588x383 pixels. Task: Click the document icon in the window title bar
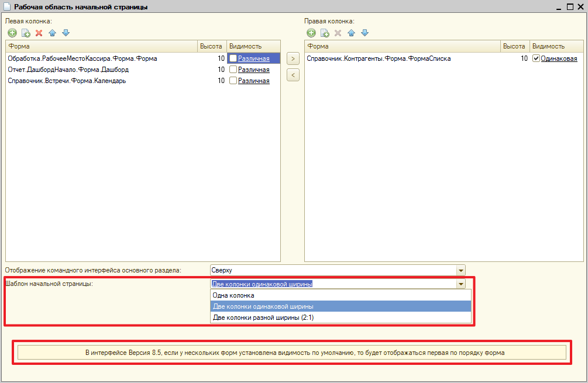click(7, 7)
